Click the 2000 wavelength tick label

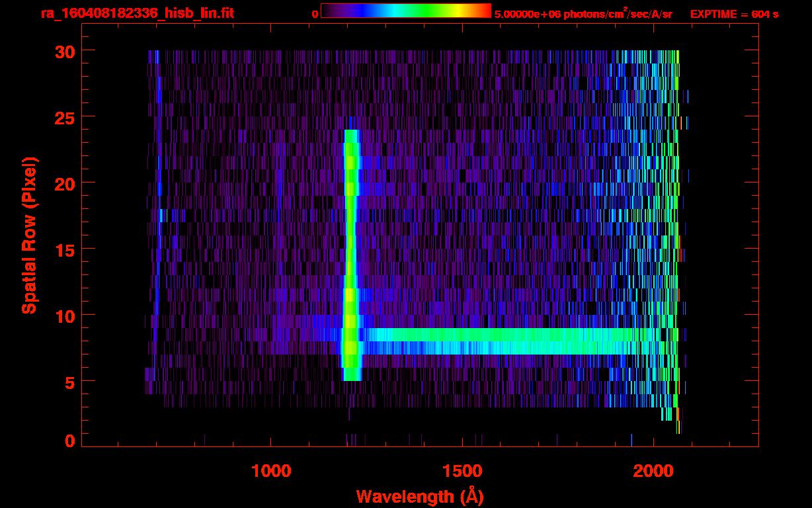point(653,471)
